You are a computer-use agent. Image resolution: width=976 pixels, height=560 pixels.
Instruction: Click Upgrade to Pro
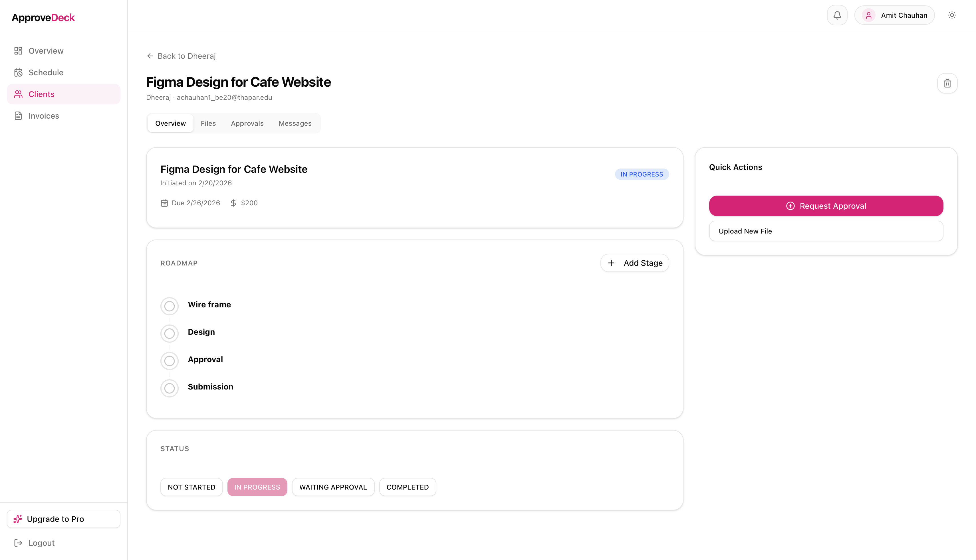pyautogui.click(x=63, y=518)
